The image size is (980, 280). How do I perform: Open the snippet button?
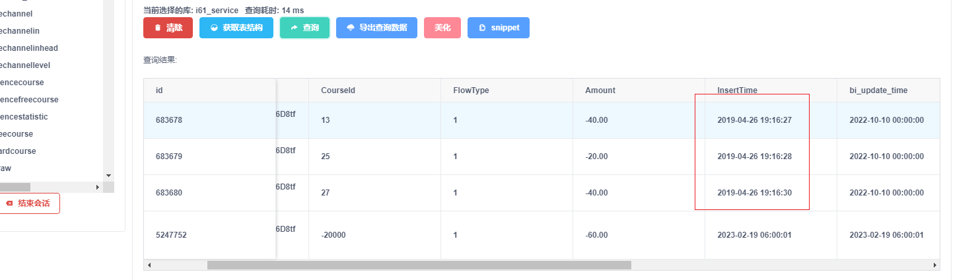(x=499, y=28)
